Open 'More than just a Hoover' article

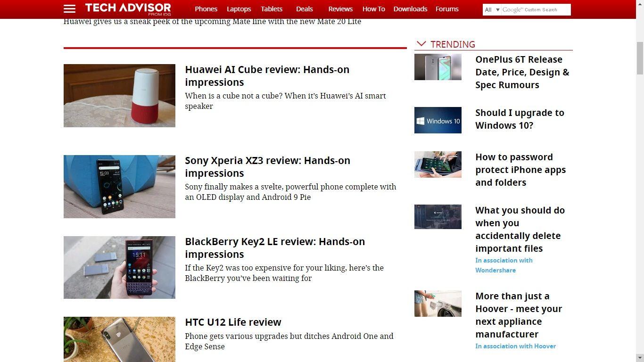[x=519, y=315]
